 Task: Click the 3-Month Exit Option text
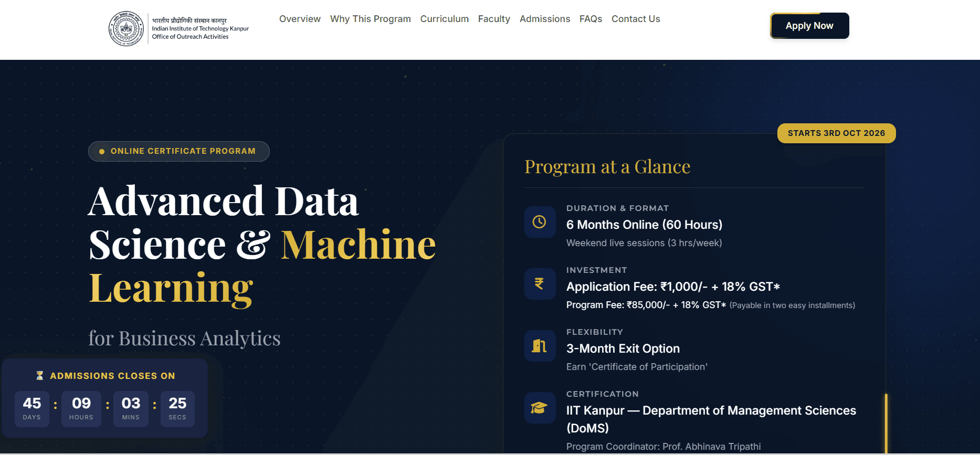(x=623, y=348)
